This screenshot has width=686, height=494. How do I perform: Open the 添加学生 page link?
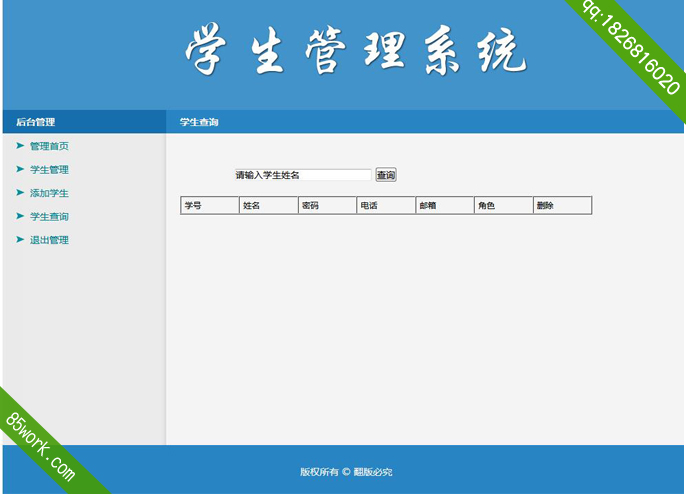49,193
